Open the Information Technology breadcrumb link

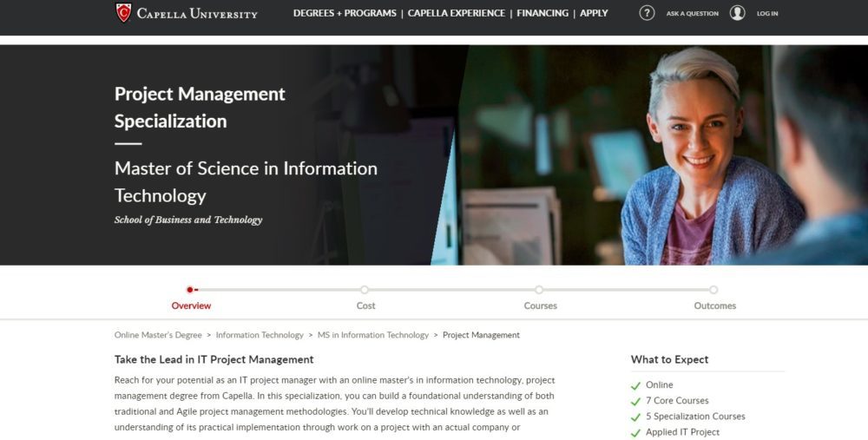[260, 335]
